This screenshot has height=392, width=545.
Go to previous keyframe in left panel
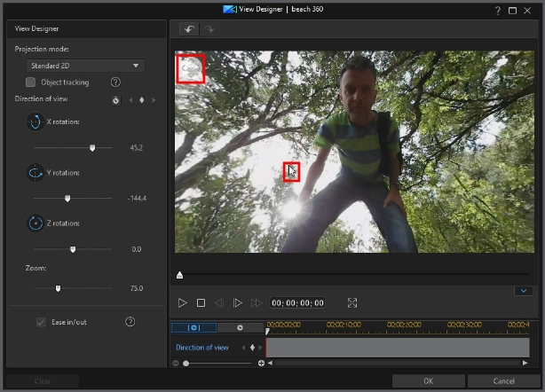pyautogui.click(x=130, y=100)
